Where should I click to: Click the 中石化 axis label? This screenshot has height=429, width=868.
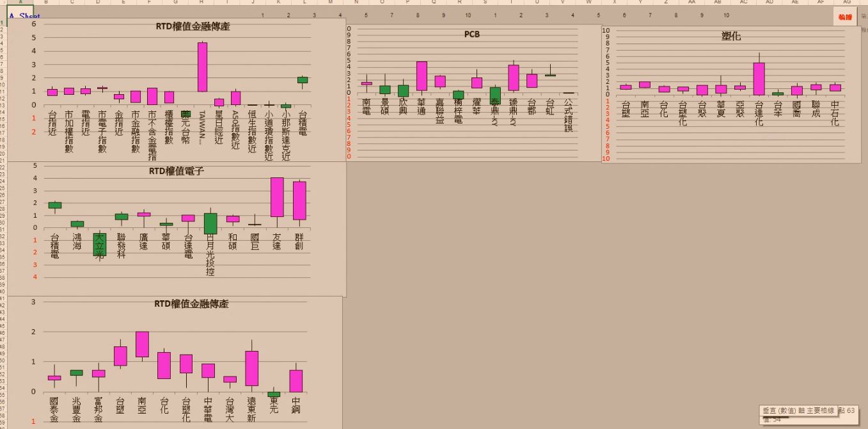[x=835, y=113]
